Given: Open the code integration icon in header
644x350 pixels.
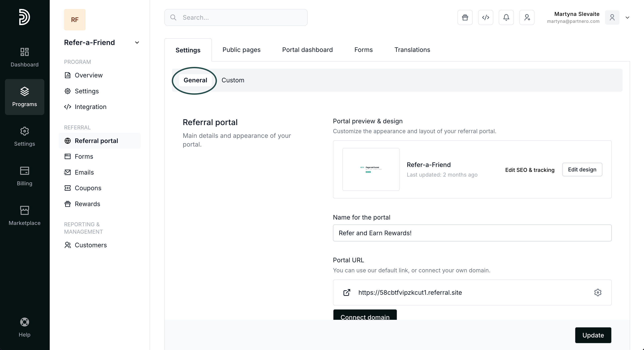Looking at the screenshot, I should click(x=485, y=17).
